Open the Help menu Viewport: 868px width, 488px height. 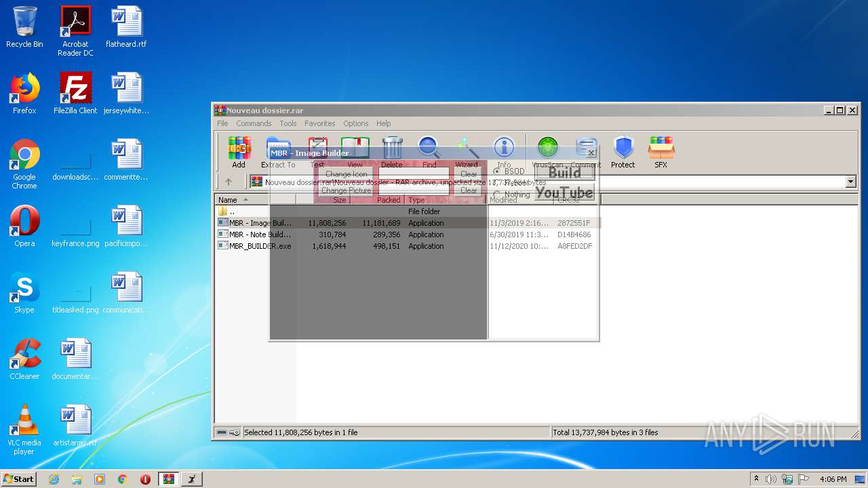coord(384,123)
